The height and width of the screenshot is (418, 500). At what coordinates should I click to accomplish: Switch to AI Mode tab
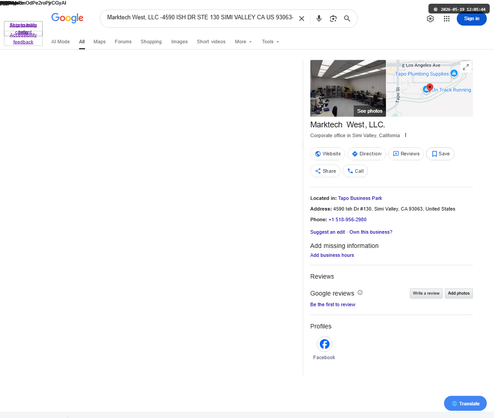point(60,42)
